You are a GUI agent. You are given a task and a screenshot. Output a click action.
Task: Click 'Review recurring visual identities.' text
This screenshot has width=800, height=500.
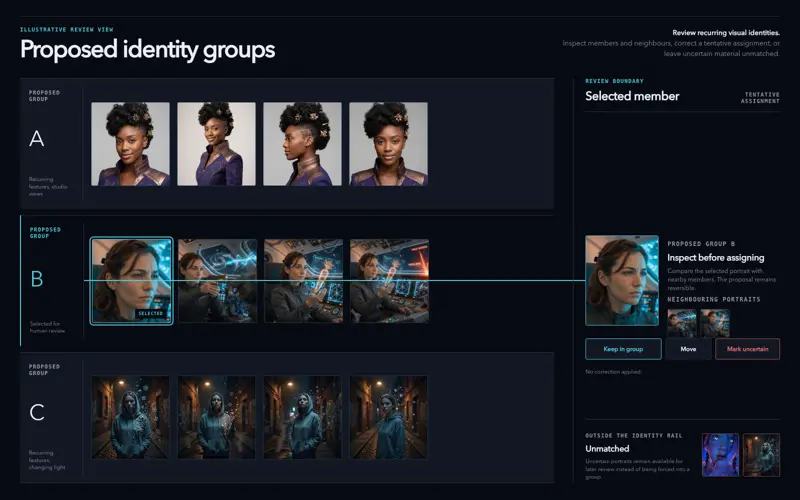tap(726, 33)
